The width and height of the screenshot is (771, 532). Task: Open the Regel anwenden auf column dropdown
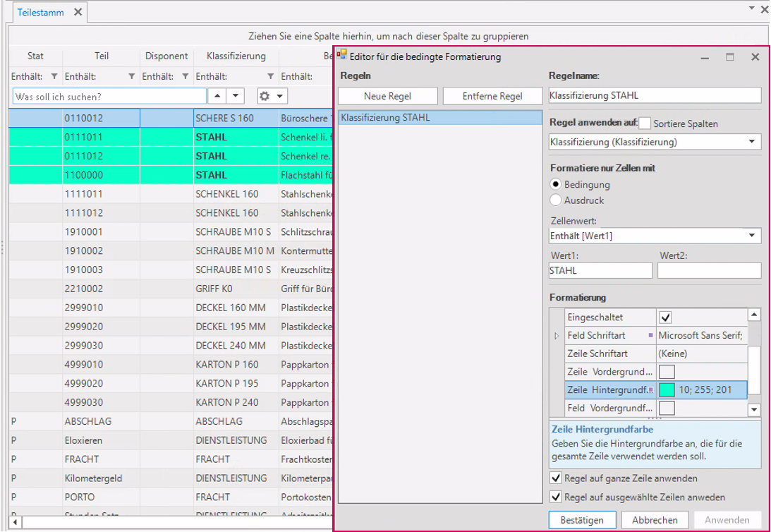pos(752,142)
